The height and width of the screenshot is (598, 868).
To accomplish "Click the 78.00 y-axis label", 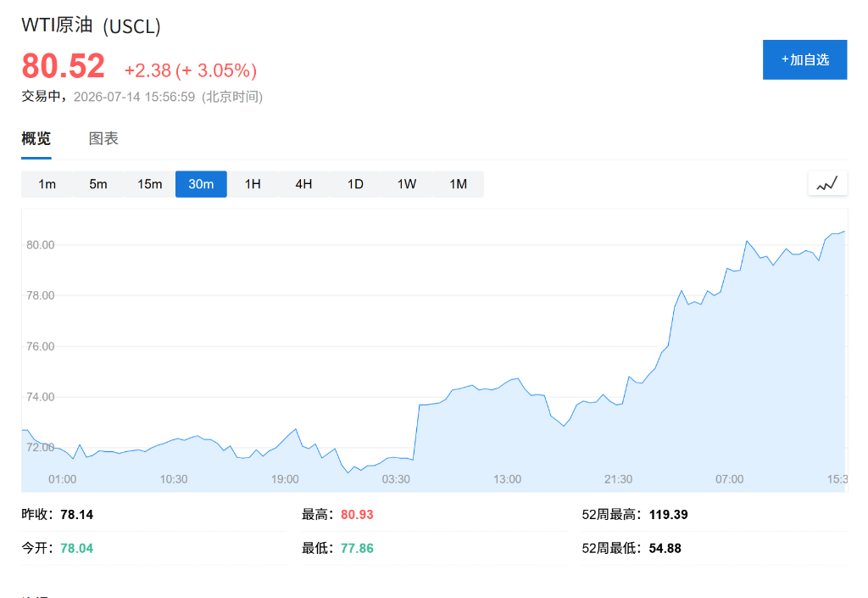I will click(41, 295).
